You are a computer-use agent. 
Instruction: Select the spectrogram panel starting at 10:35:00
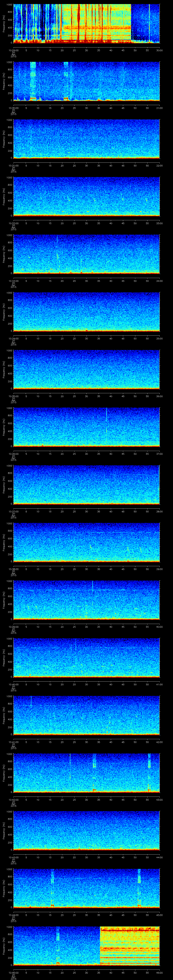[86, 369]
